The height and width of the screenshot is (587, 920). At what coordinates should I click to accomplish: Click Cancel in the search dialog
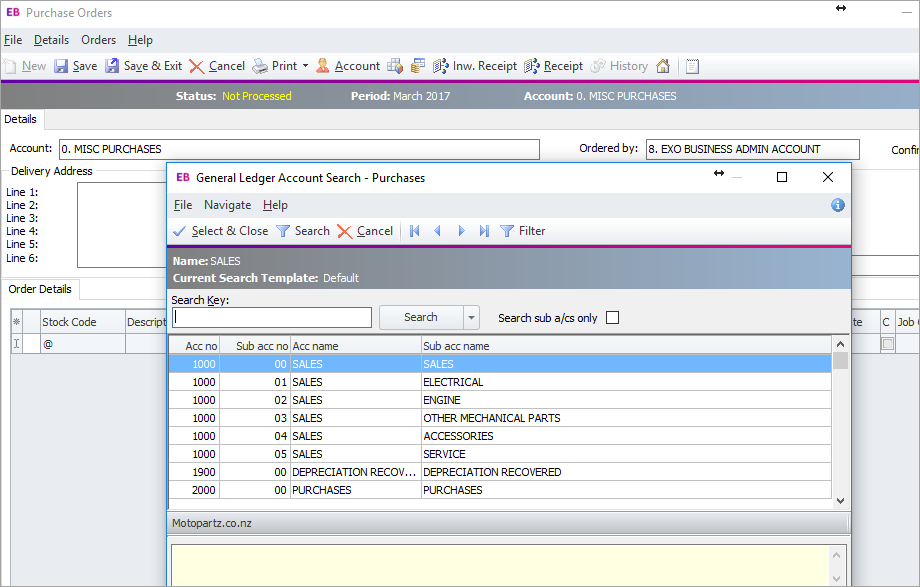tap(365, 231)
